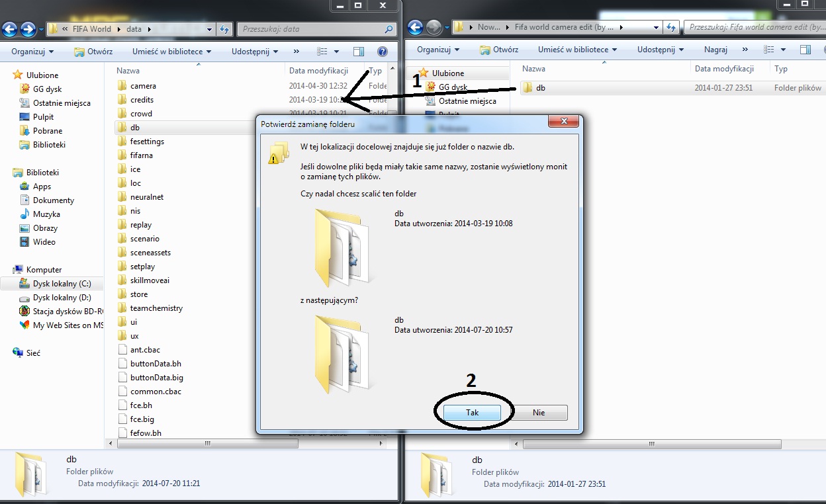Click Forward arrow in left FIFA World window
826x504 pixels.
[28, 28]
